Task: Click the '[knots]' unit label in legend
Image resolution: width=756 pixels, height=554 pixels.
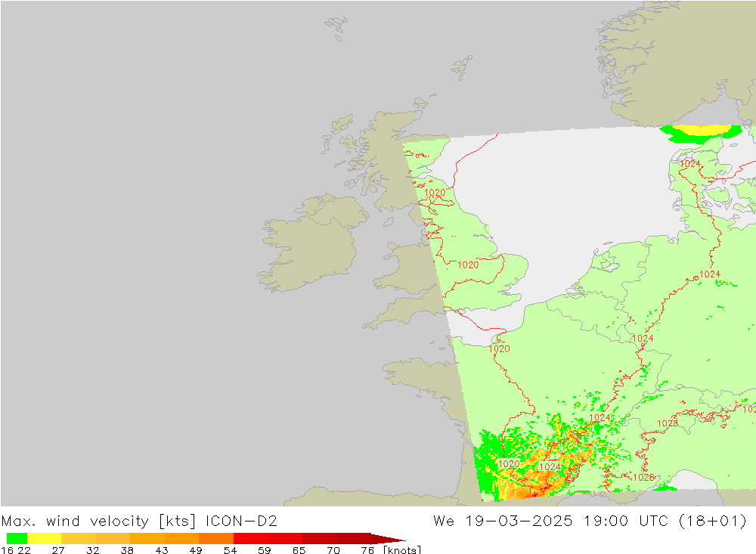Action: [x=402, y=549]
